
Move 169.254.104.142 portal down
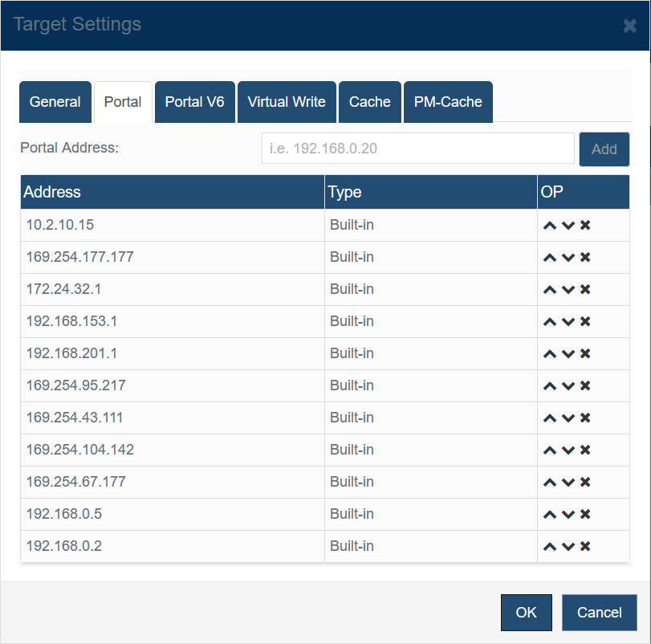568,450
